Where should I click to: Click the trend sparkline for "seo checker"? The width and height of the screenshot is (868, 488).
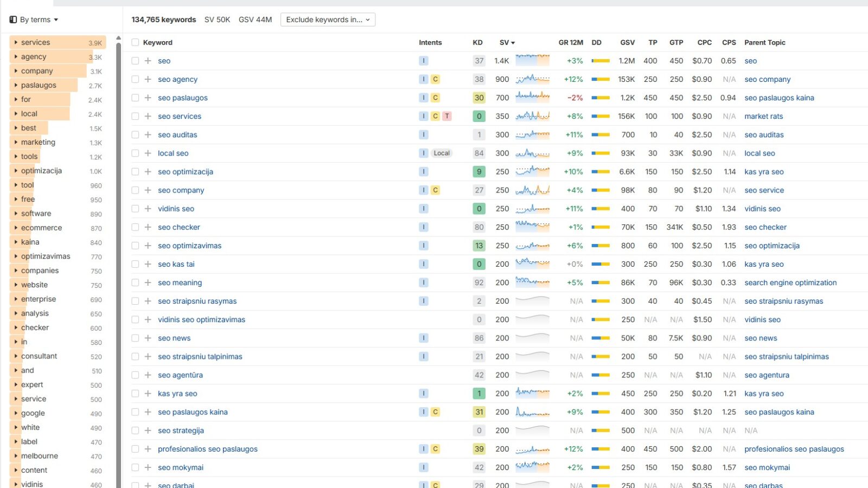click(533, 227)
